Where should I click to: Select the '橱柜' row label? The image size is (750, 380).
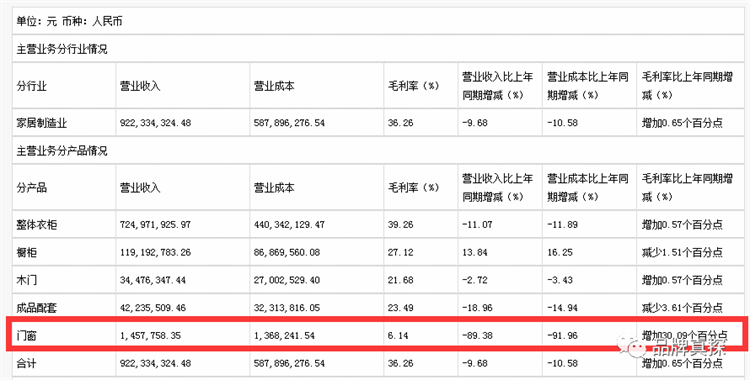[26, 252]
